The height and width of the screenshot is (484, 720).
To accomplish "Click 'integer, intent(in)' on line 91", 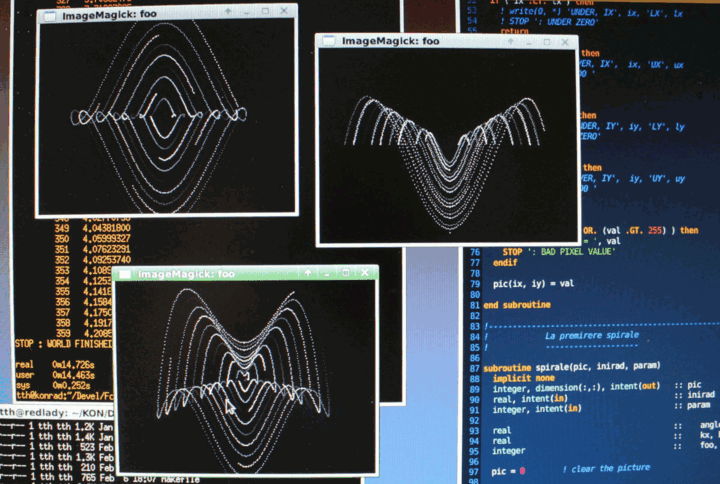I will 537,409.
